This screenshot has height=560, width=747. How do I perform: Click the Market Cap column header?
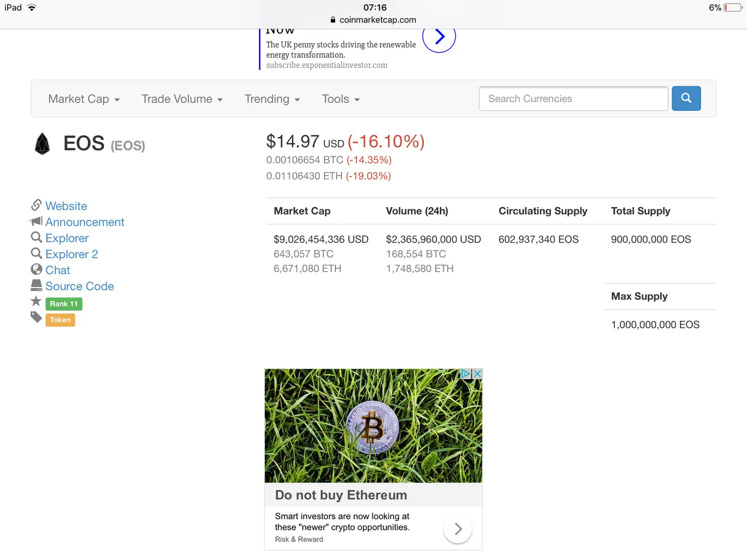pyautogui.click(x=302, y=211)
